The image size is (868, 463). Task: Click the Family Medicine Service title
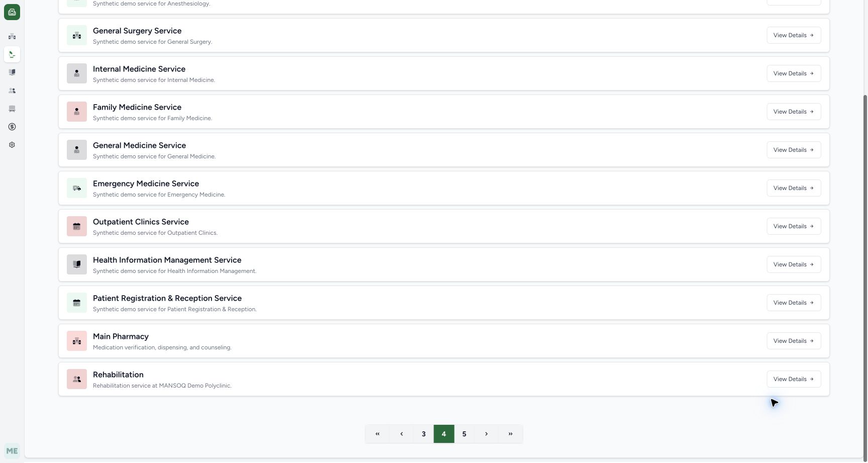coord(137,107)
